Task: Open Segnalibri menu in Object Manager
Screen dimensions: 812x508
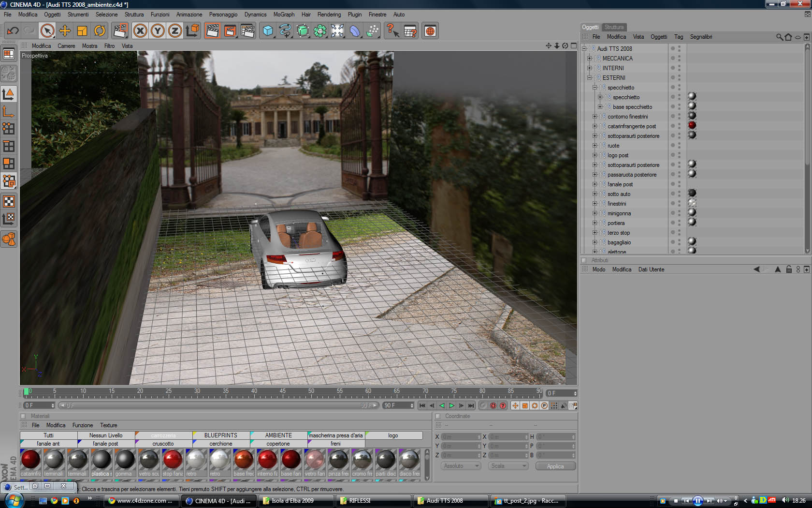Action: point(701,37)
